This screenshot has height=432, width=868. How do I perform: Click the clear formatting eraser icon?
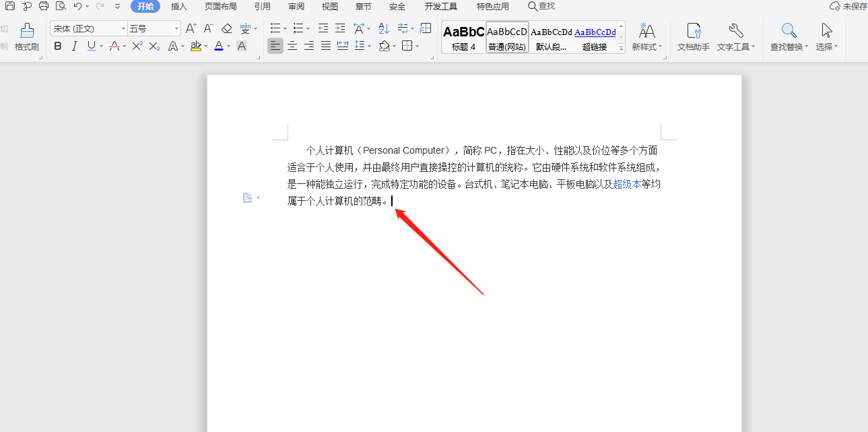(226, 28)
